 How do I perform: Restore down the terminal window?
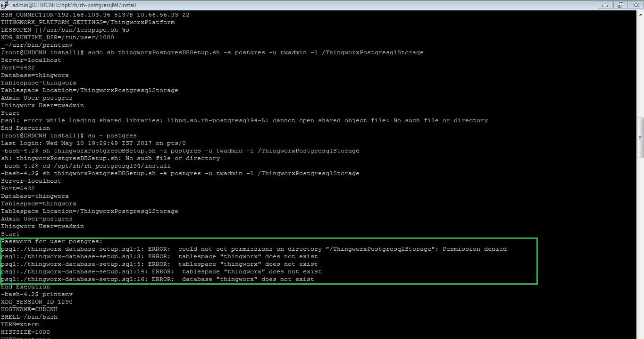(x=620, y=5)
